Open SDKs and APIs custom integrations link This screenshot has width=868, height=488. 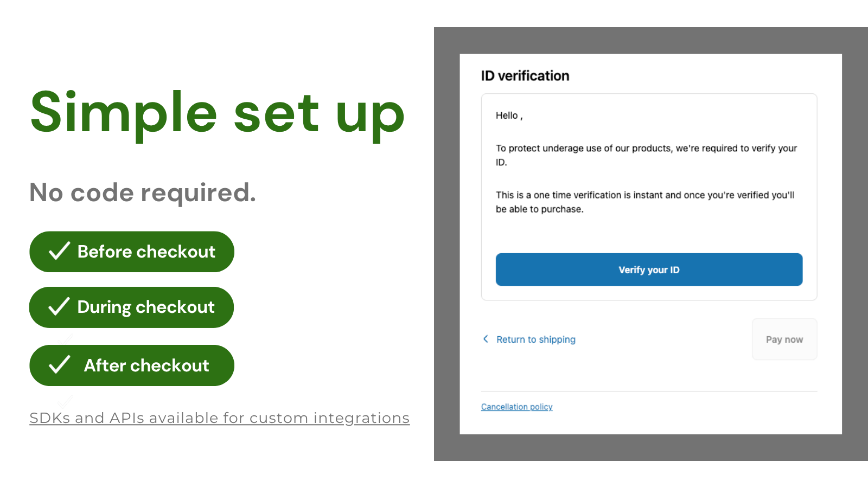(x=219, y=418)
